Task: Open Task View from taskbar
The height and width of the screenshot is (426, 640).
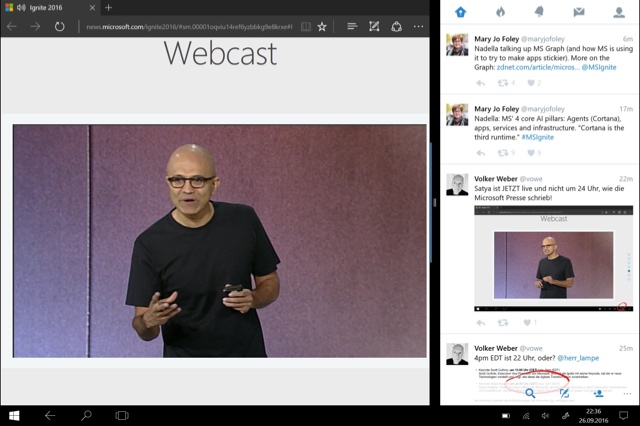Action: click(x=122, y=414)
